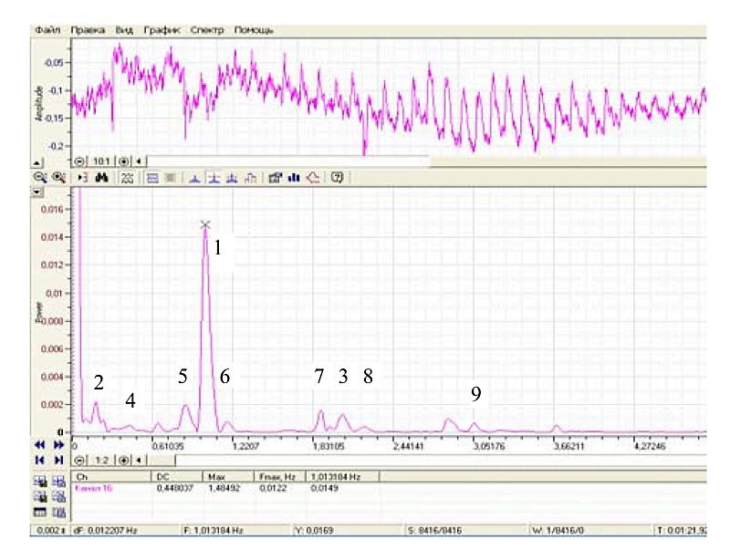The height and width of the screenshot is (560, 730).
Task: Open dropdown arrow above Power axis
Action: click(37, 192)
